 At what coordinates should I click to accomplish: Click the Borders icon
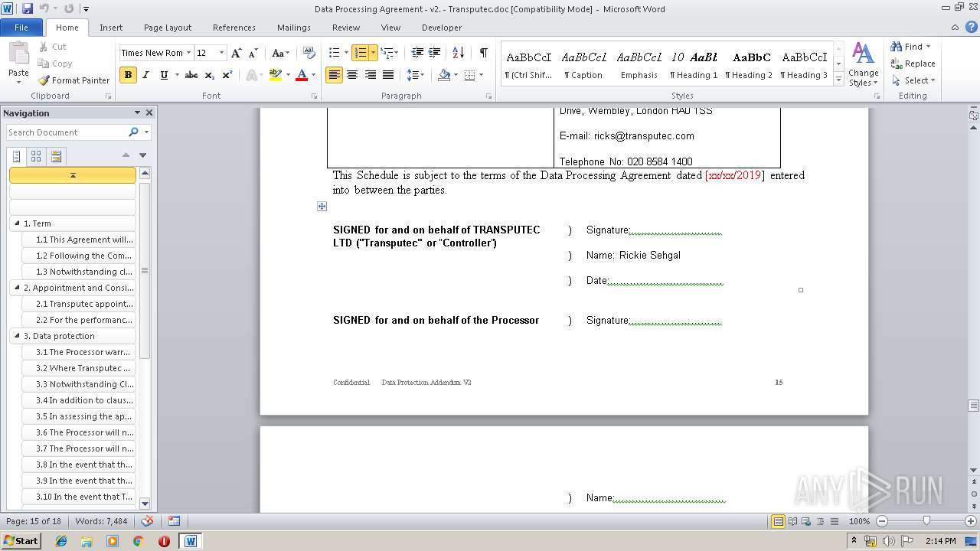click(469, 75)
